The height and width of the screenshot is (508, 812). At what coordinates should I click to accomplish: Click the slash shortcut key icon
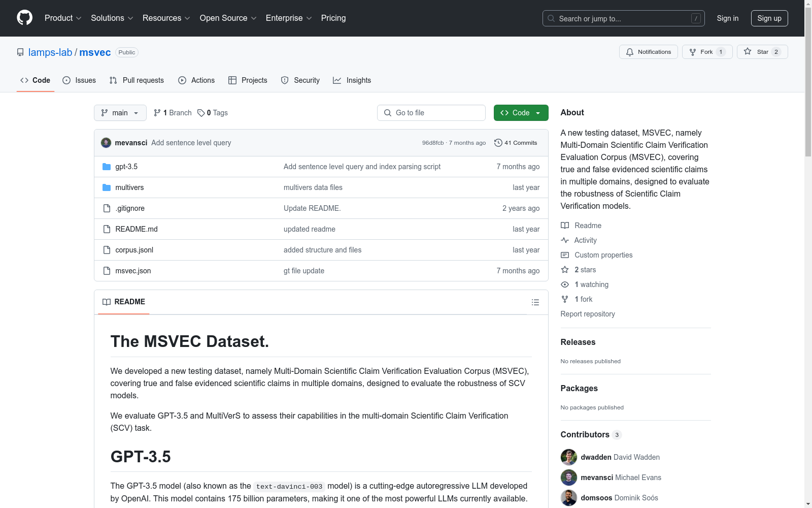tap(696, 18)
